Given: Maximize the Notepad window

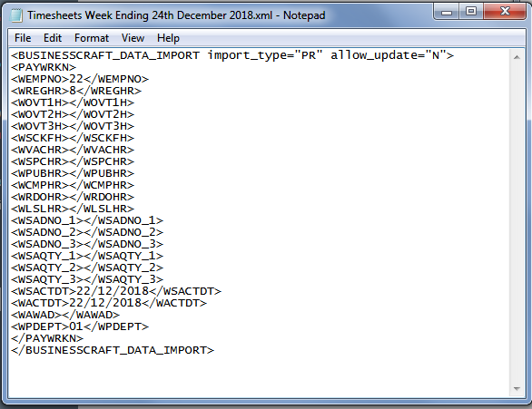Looking at the screenshot, I should [x=471, y=12].
